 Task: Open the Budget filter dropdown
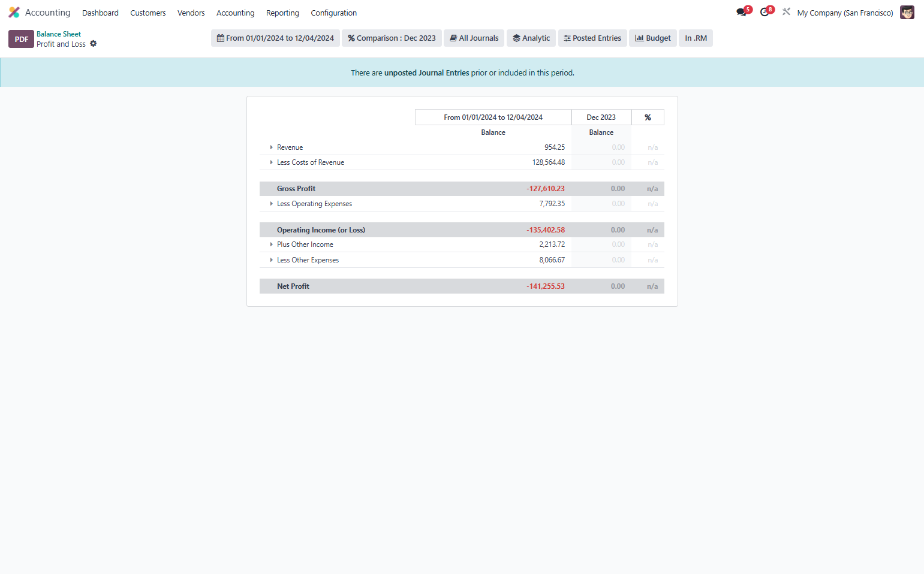click(x=653, y=38)
